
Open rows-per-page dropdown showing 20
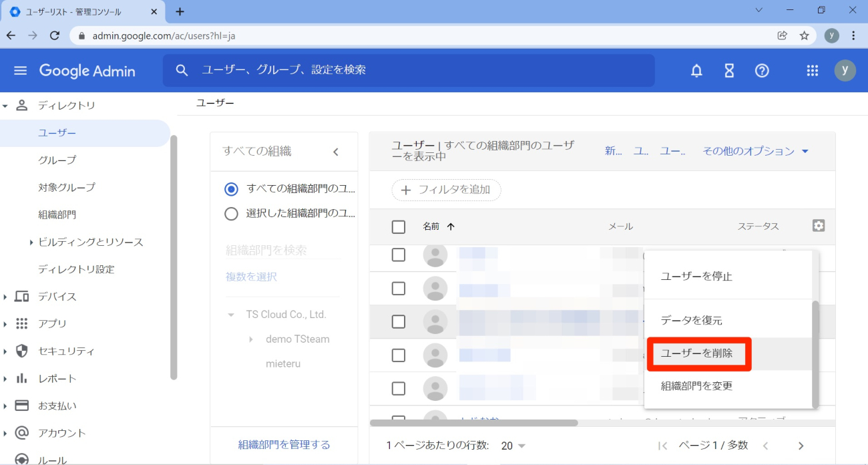pyautogui.click(x=513, y=446)
